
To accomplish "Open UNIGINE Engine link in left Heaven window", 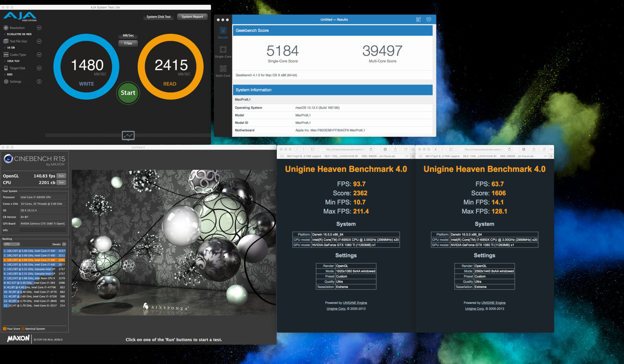I will (355, 303).
